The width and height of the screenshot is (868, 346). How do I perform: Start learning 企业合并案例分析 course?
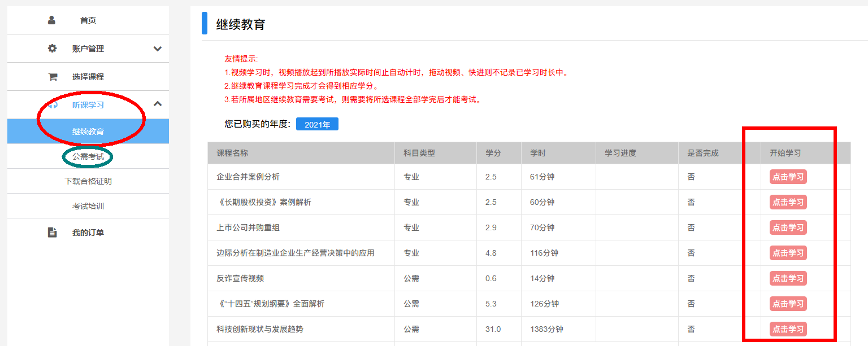788,177
